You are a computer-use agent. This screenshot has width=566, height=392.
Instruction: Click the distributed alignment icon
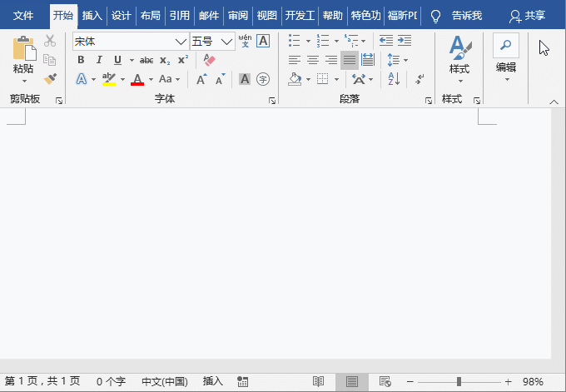(x=368, y=60)
